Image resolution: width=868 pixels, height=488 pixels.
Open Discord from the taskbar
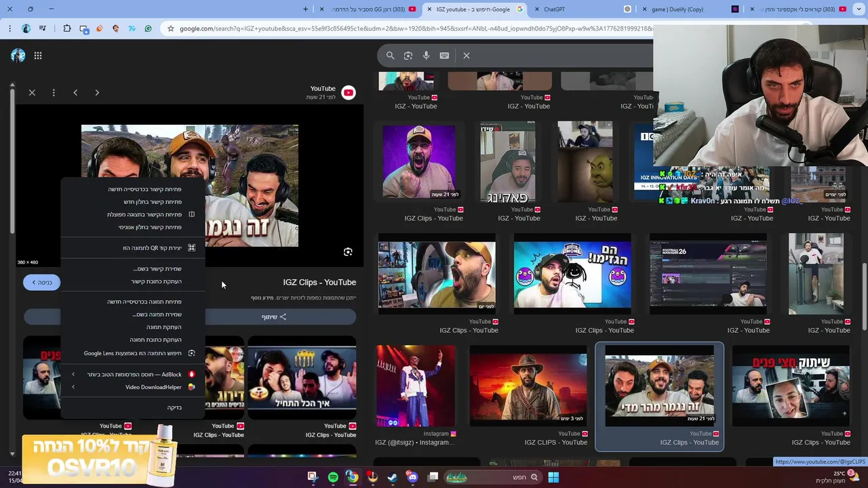(x=412, y=477)
